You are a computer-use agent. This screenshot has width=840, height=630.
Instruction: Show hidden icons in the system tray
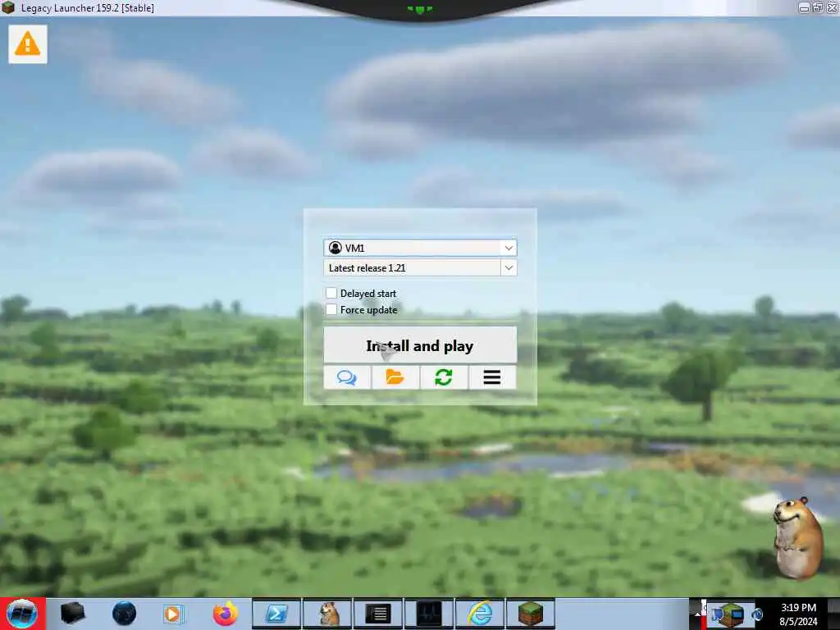[x=696, y=614]
